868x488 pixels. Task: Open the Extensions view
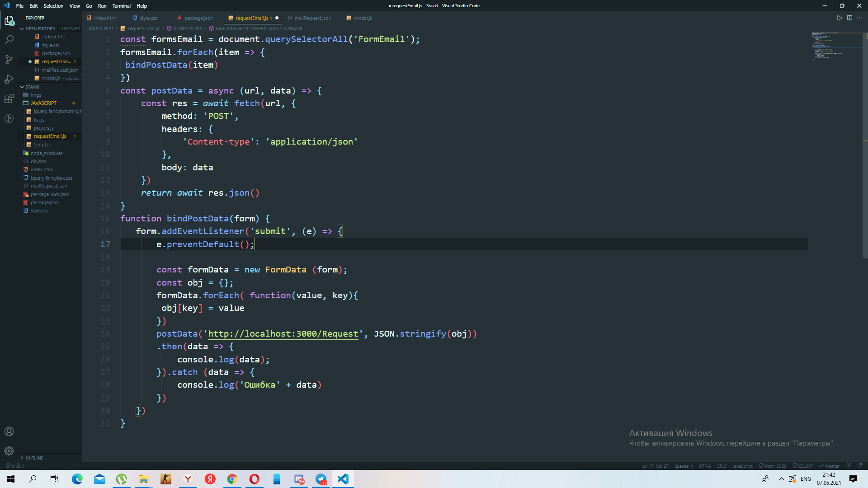9,99
